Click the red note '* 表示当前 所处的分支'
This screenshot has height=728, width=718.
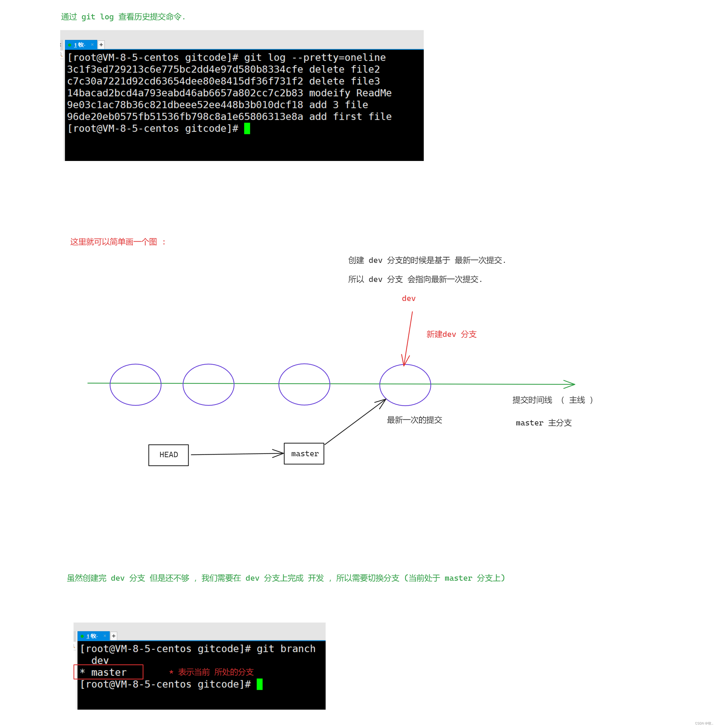point(212,672)
